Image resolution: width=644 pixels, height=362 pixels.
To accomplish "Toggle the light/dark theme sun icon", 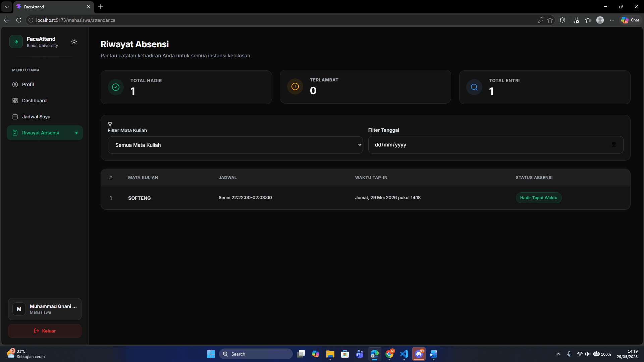I will (x=74, y=42).
